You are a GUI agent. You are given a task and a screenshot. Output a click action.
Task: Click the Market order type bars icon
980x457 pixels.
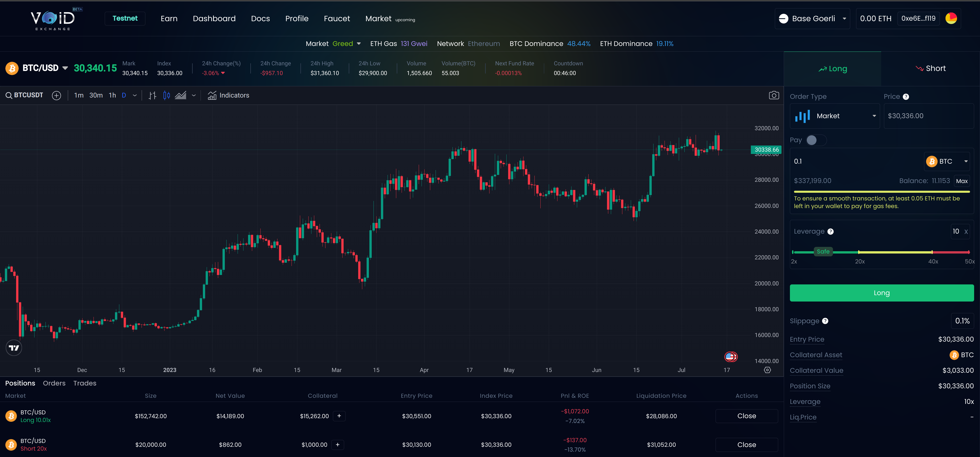(x=802, y=116)
